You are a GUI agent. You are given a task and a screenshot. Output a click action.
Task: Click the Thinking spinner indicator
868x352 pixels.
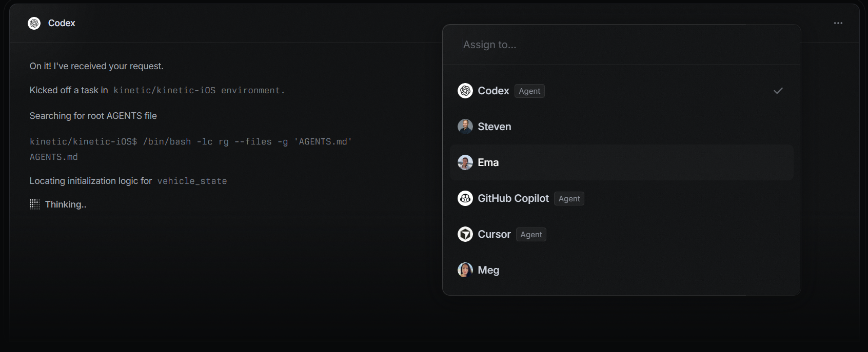[x=34, y=204]
